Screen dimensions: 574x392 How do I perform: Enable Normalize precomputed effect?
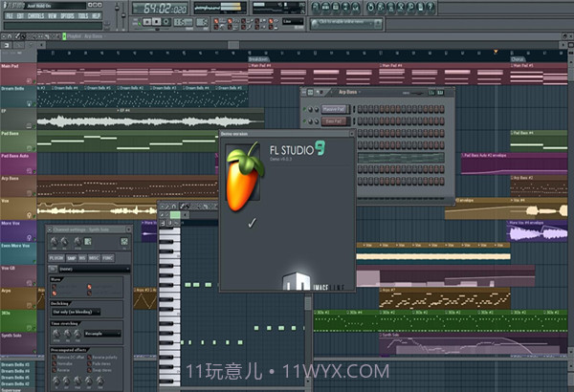55,363
